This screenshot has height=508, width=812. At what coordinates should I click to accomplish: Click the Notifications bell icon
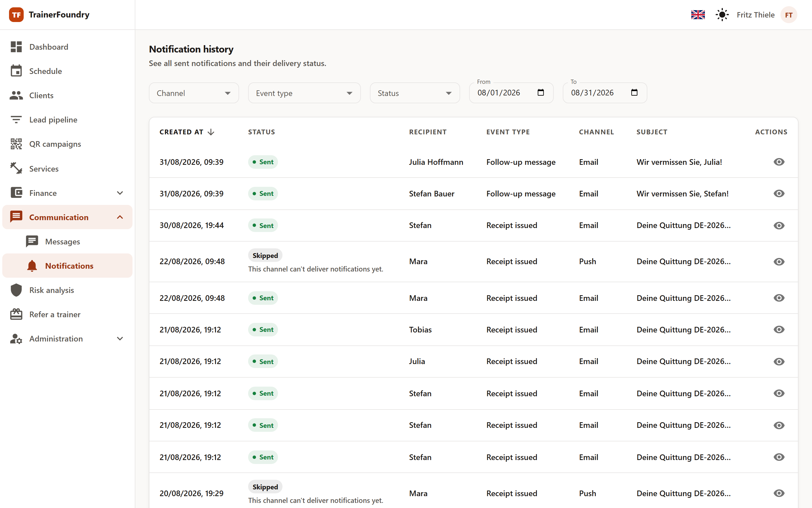[32, 266]
